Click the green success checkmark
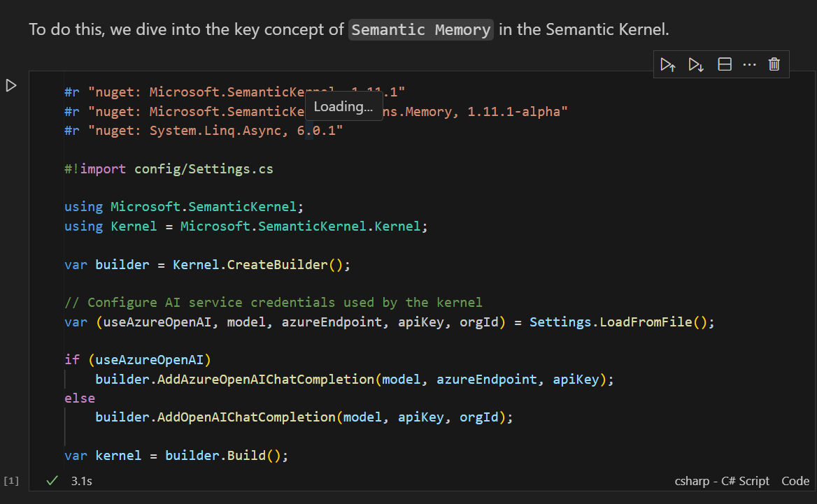 (52, 480)
